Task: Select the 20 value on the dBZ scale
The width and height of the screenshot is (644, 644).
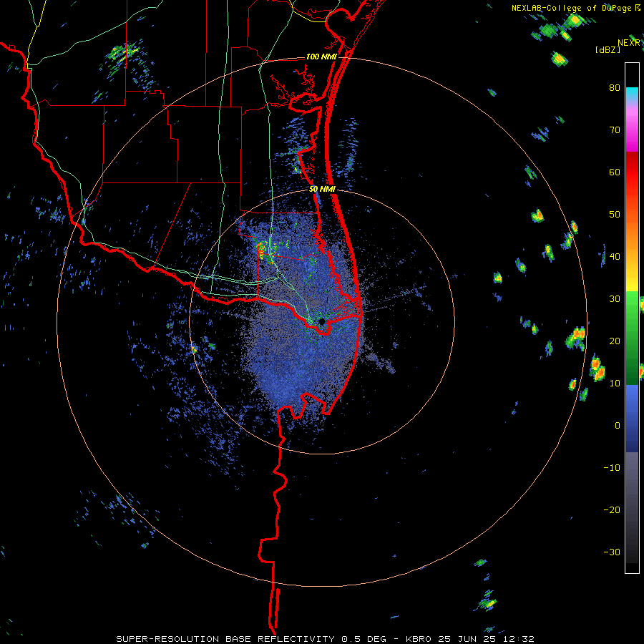Action: 615,341
